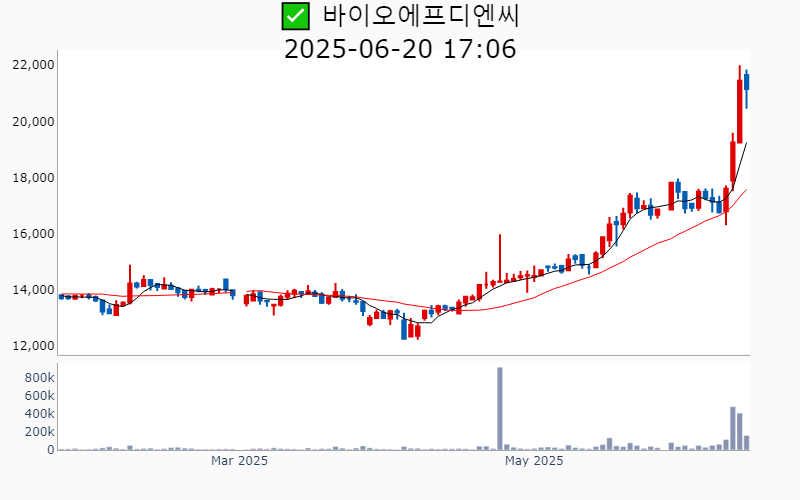The width and height of the screenshot is (800, 500).
Task: Click the 600k volume axis label
Action: click(39, 395)
